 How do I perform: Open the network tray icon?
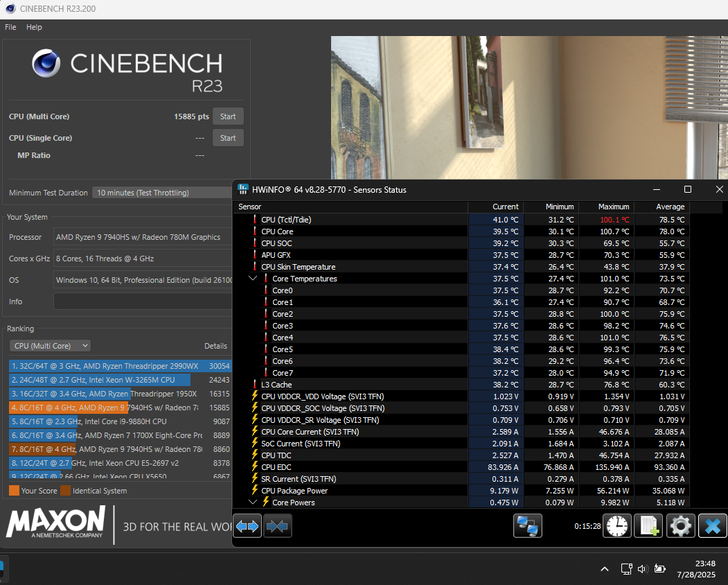point(626,569)
